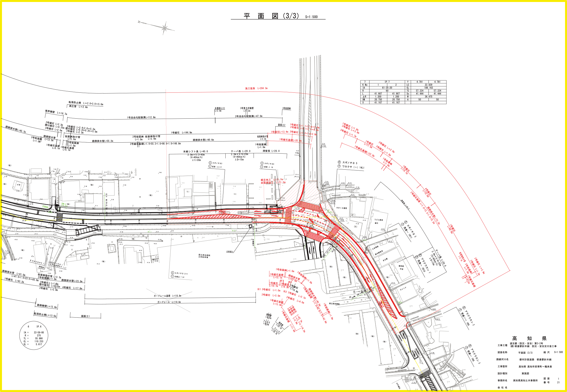This screenshot has width=567, height=392.
Task: Click the テーパ長 L=20.0 annotation at top center
Action: click(240, 151)
